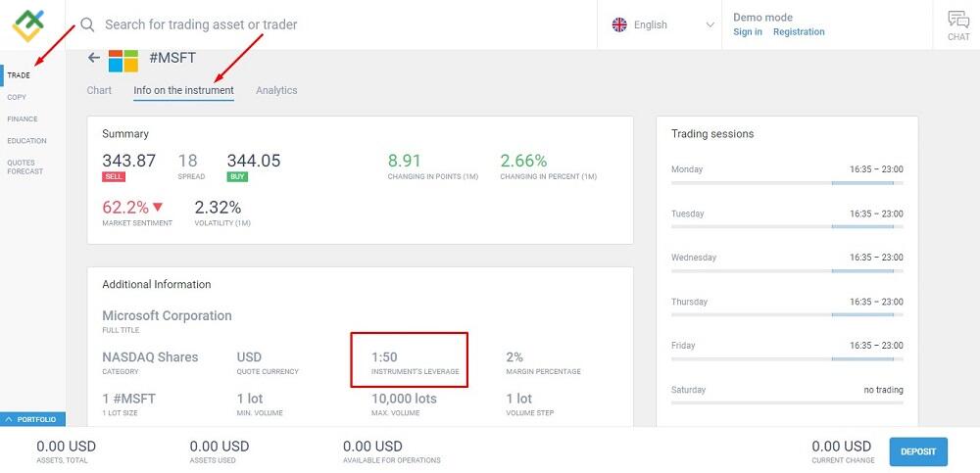This screenshot has height=473, width=980.
Task: Click the Wednesday 16:35 – 23:00 time
Action: click(x=876, y=258)
